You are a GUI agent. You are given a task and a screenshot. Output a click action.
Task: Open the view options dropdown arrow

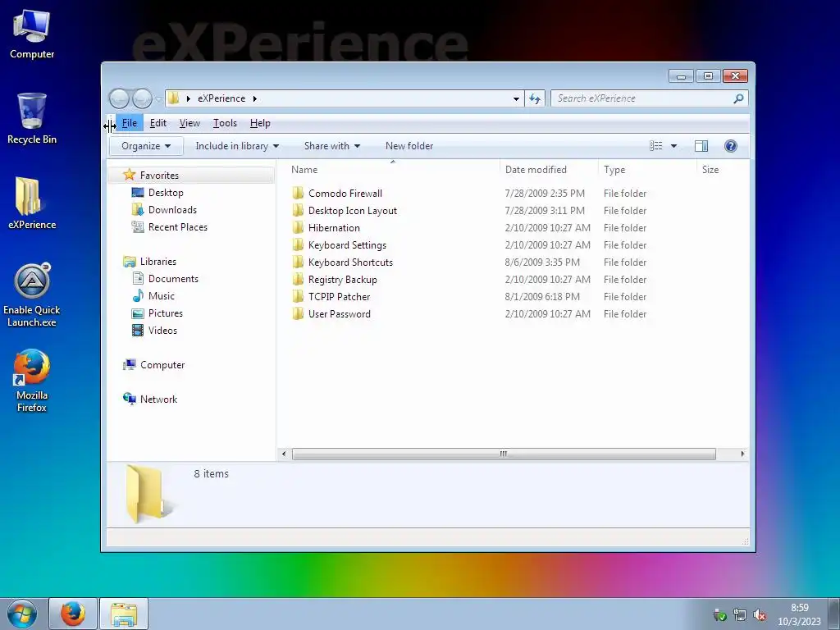pos(674,146)
